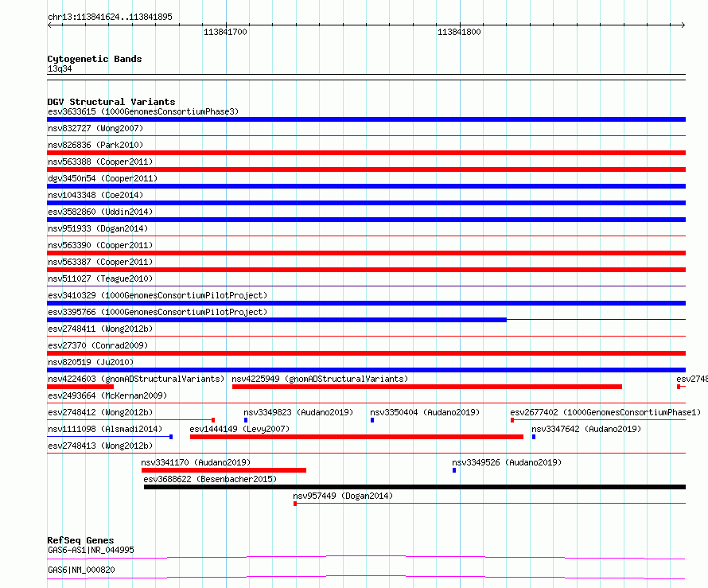Click the nsv563388 (Cooper2011) label
The width and height of the screenshot is (708, 588).
[100, 162]
